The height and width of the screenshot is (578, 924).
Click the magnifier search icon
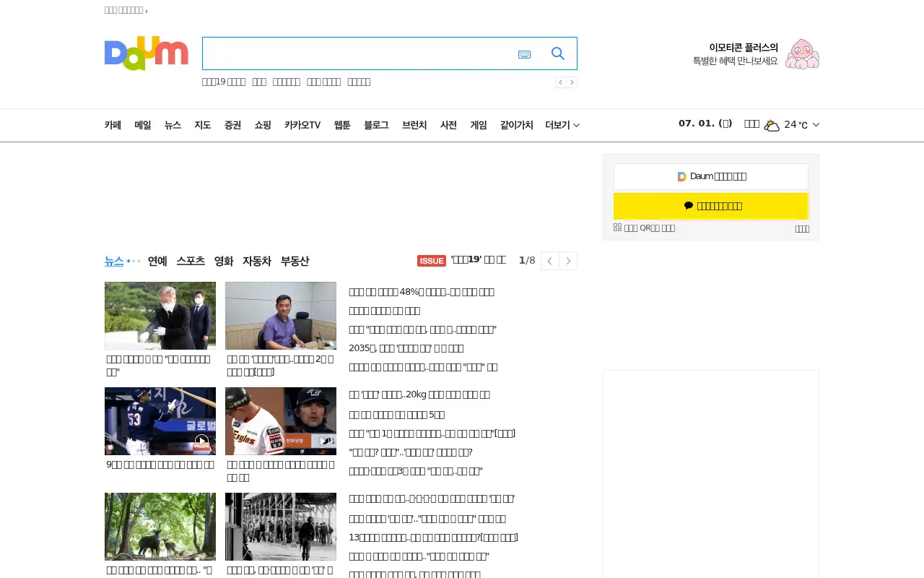click(x=558, y=53)
